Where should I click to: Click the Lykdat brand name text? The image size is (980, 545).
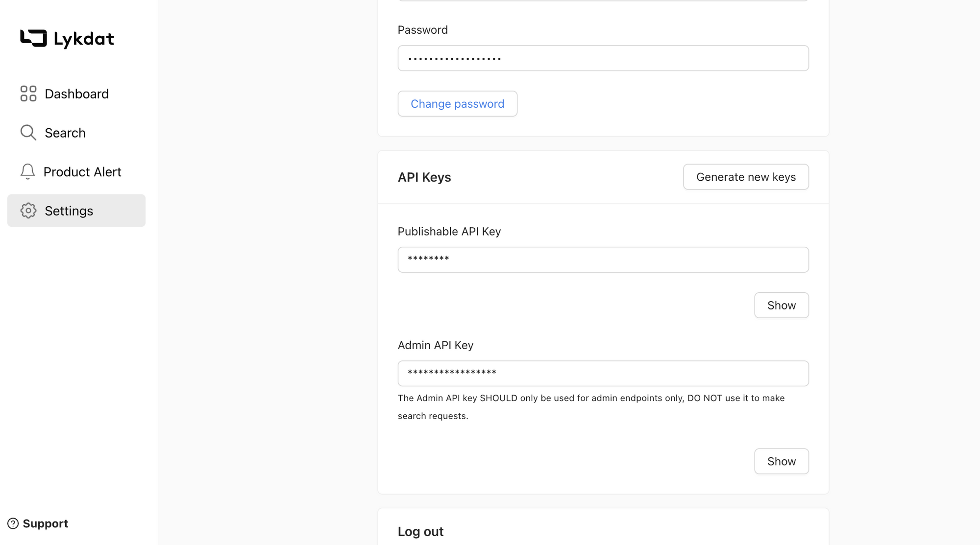[84, 39]
